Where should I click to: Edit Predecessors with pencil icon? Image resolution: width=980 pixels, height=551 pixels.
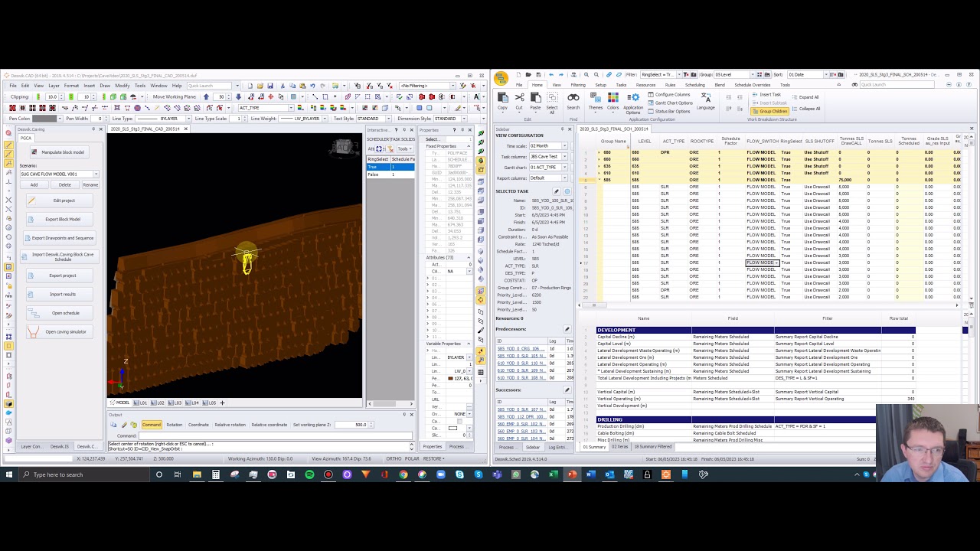click(x=567, y=329)
